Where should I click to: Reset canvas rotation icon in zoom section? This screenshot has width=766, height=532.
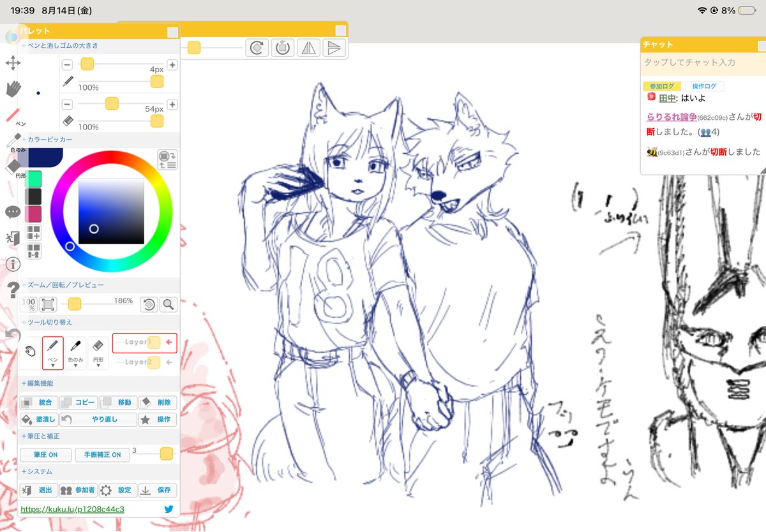point(149,304)
